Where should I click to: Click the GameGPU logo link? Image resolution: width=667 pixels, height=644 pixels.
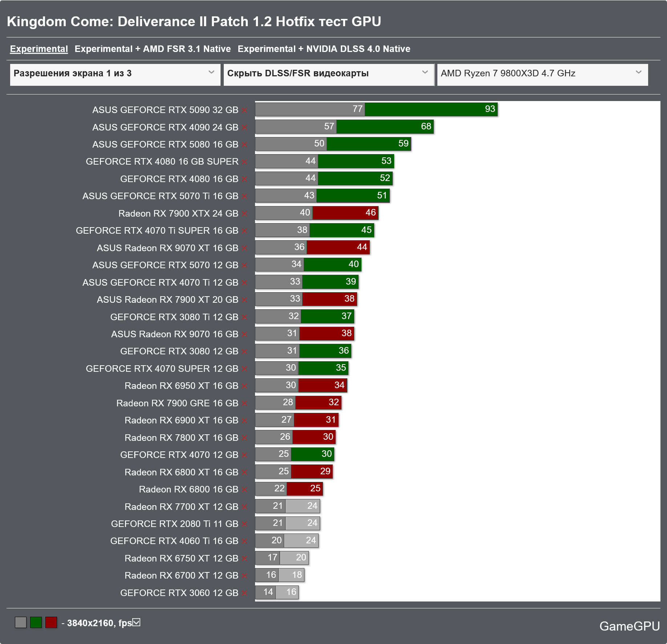[x=630, y=626]
